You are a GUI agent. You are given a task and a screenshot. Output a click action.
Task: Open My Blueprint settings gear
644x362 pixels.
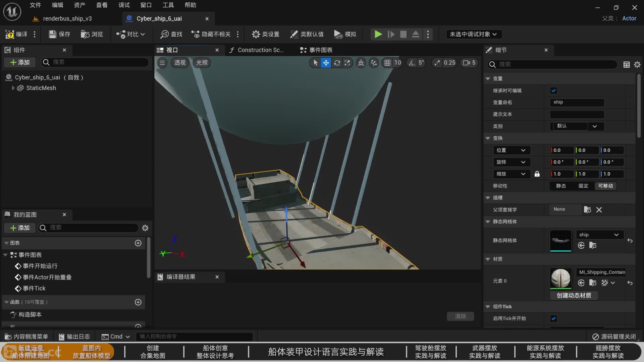pos(145,228)
